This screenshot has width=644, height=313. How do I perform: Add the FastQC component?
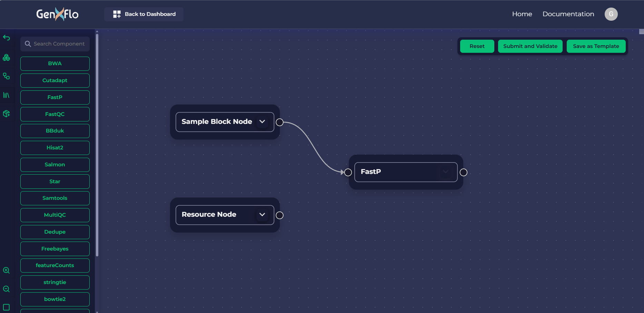pyautogui.click(x=55, y=114)
